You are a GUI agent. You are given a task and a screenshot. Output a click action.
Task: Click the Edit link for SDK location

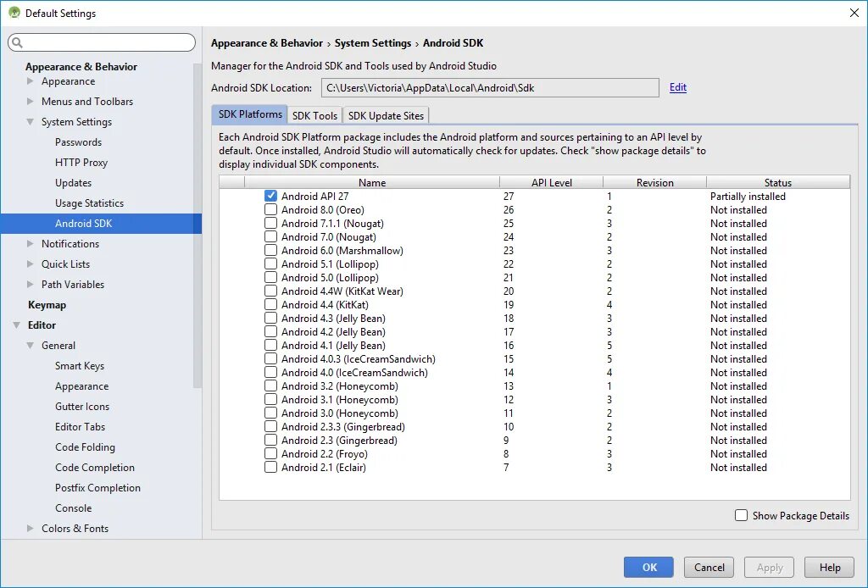(x=677, y=87)
